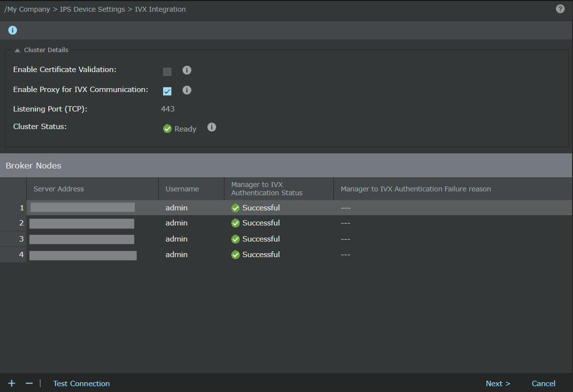Viewport: 573px width, 392px height.
Task: Click the blue info icon below breadcrumb
Action: (13, 30)
